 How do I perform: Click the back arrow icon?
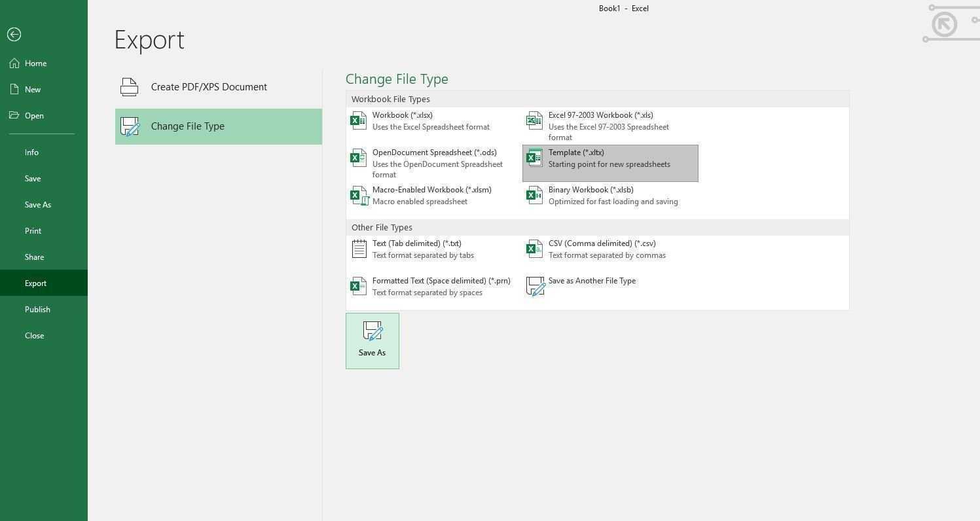coord(14,35)
